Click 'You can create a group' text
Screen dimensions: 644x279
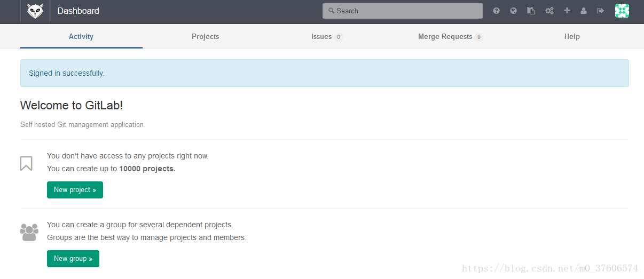140,225
